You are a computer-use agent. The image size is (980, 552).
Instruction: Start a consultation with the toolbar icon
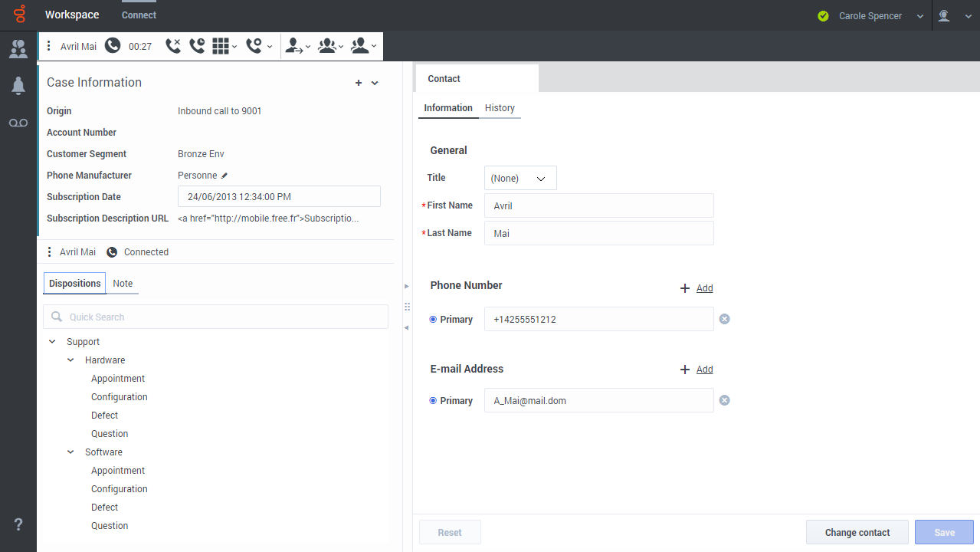[x=360, y=46]
